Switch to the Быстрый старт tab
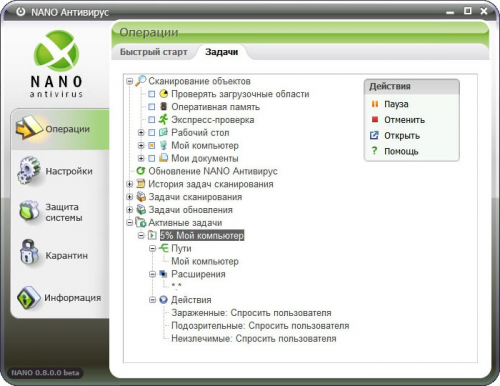Image resolution: width=500 pixels, height=386 pixels. tap(153, 52)
